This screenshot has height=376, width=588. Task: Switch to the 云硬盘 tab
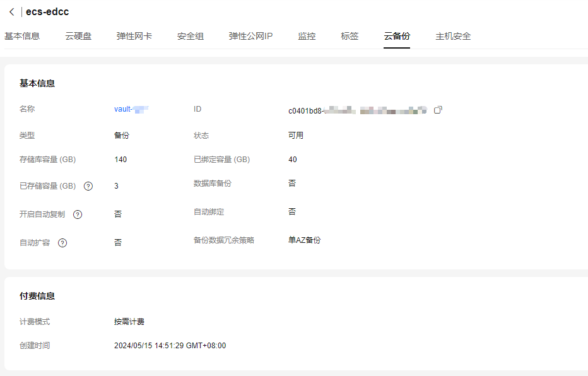click(x=78, y=36)
